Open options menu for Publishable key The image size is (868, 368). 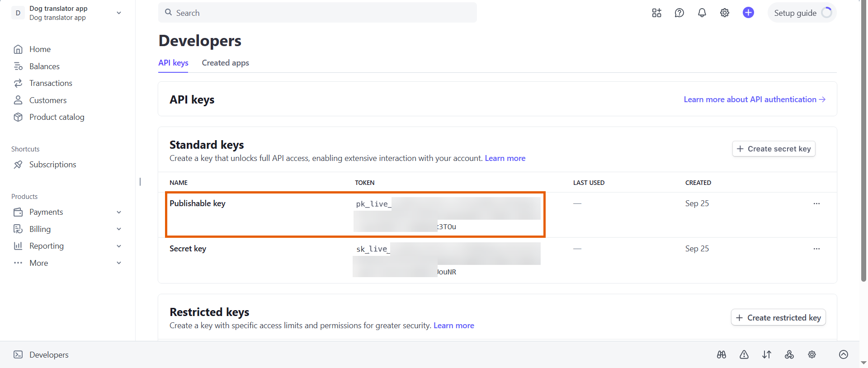coord(816,203)
